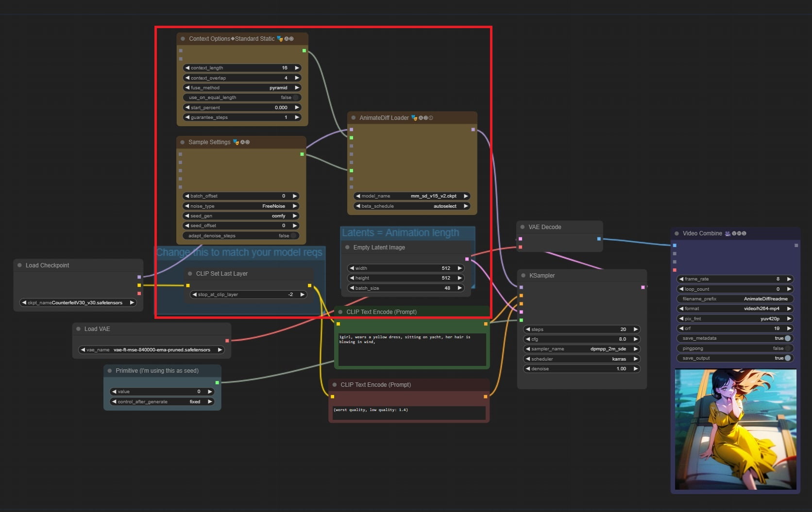Collapse the AnimateDiff Loader node title dot

tap(353, 118)
